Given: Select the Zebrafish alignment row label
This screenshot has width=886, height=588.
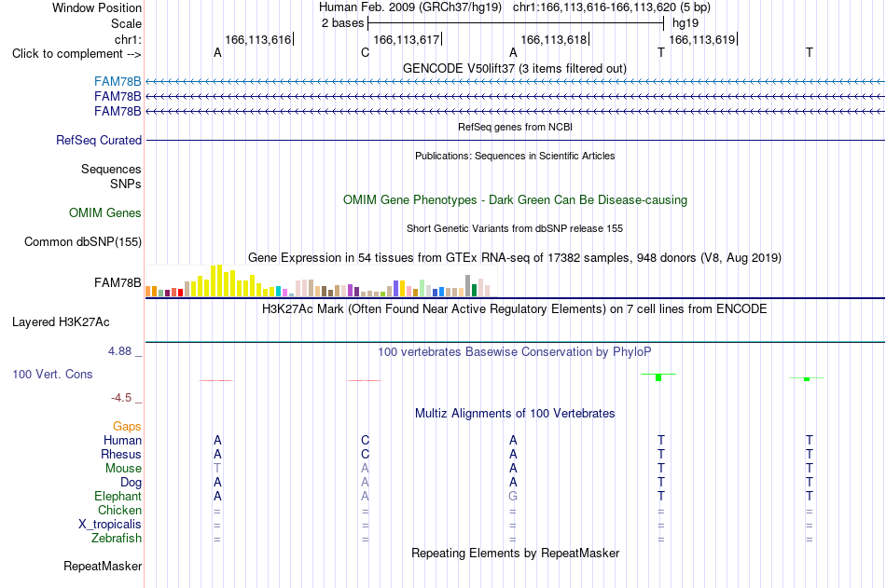Looking at the screenshot, I should 117,538.
